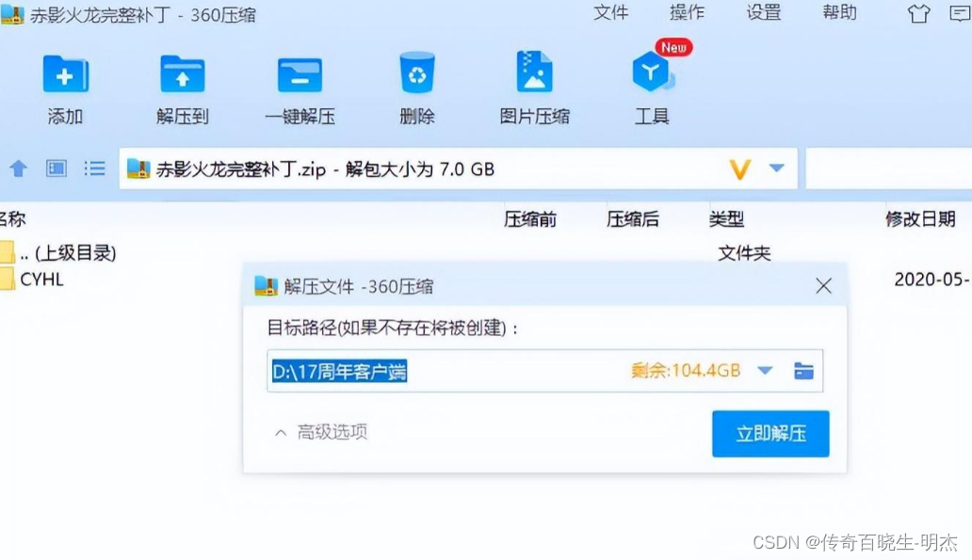Click the 立即解压 (Extract now) button
The width and height of the screenshot is (972, 560).
(x=770, y=434)
